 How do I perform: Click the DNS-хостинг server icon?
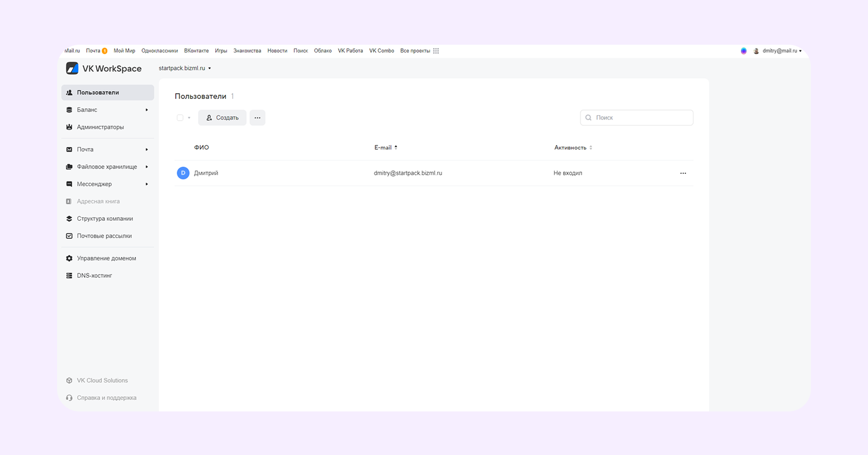(x=69, y=276)
